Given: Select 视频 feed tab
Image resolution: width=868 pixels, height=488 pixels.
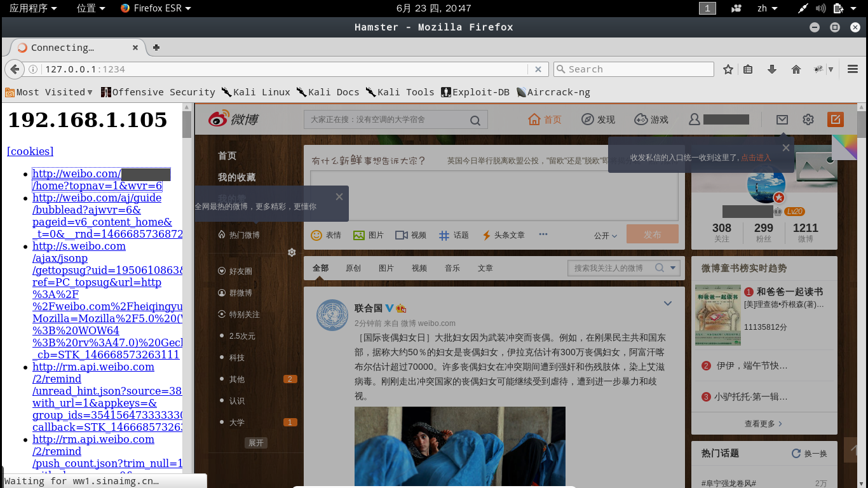Looking at the screenshot, I should 419,268.
